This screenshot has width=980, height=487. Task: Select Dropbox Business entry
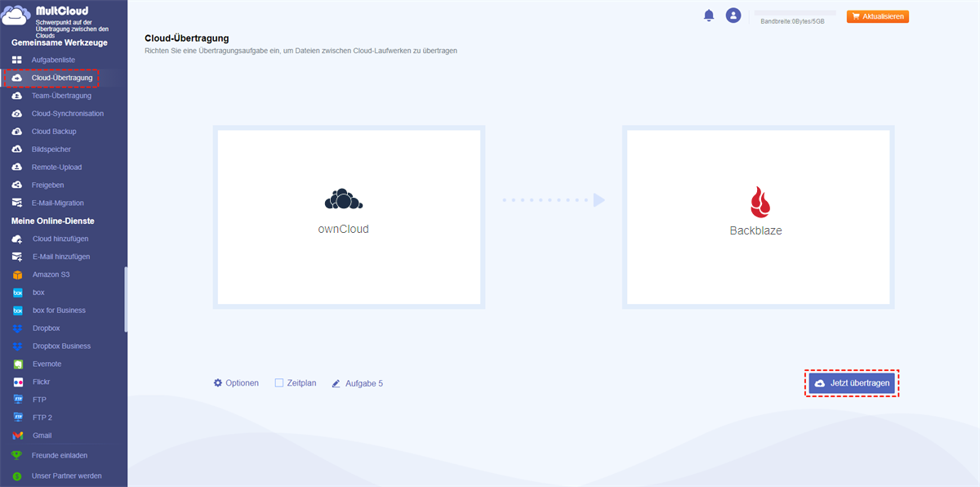pyautogui.click(x=61, y=346)
